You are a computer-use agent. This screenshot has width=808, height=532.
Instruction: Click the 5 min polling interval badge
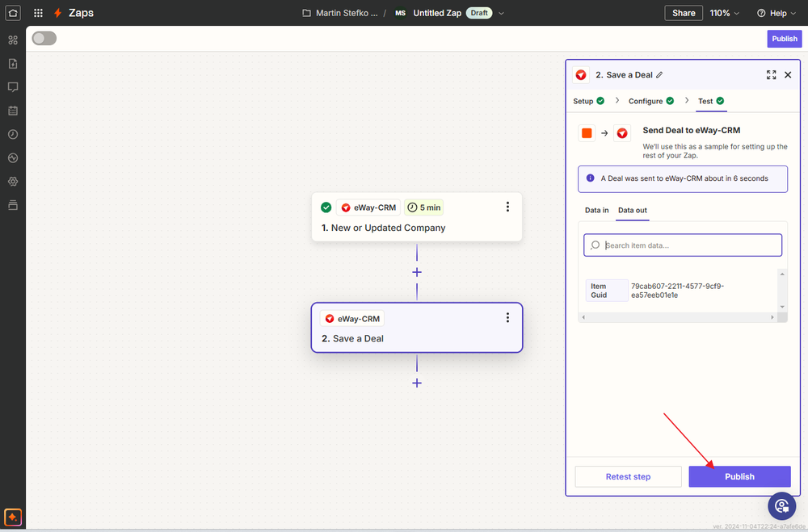tap(423, 207)
